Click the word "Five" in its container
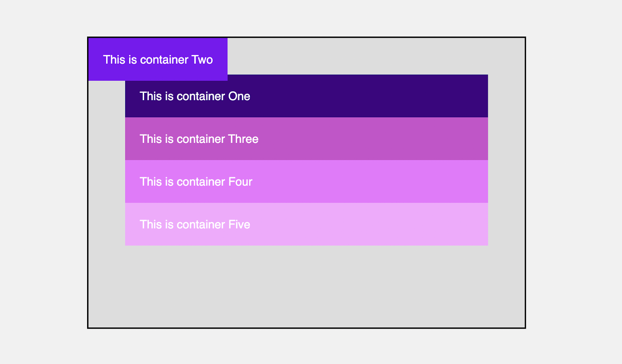 [x=239, y=225]
